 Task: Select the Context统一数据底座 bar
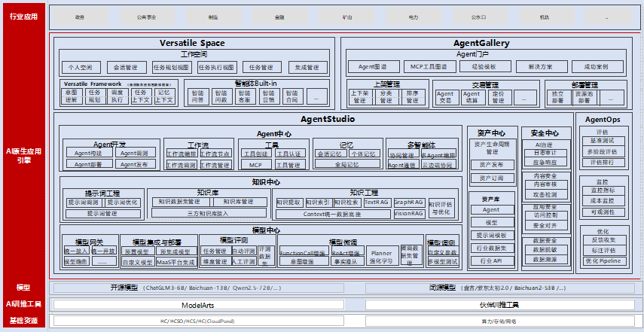click(x=333, y=214)
